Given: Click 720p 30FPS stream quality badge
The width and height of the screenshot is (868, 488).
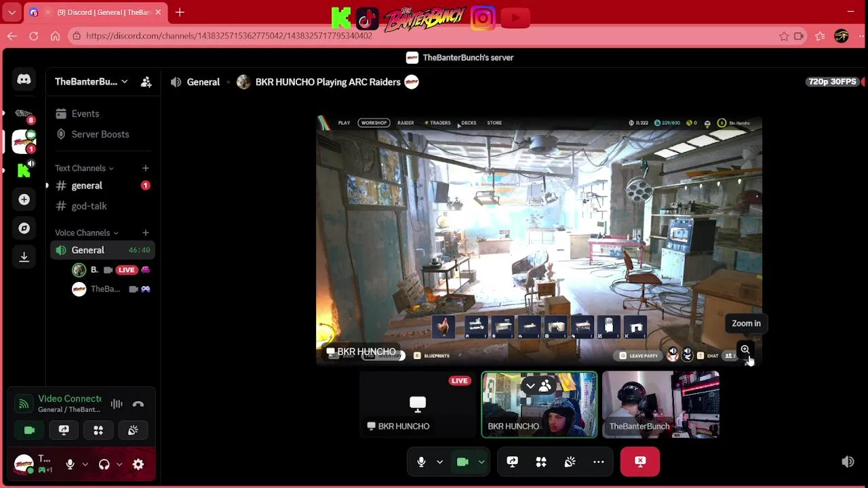Looking at the screenshot, I should 832,81.
